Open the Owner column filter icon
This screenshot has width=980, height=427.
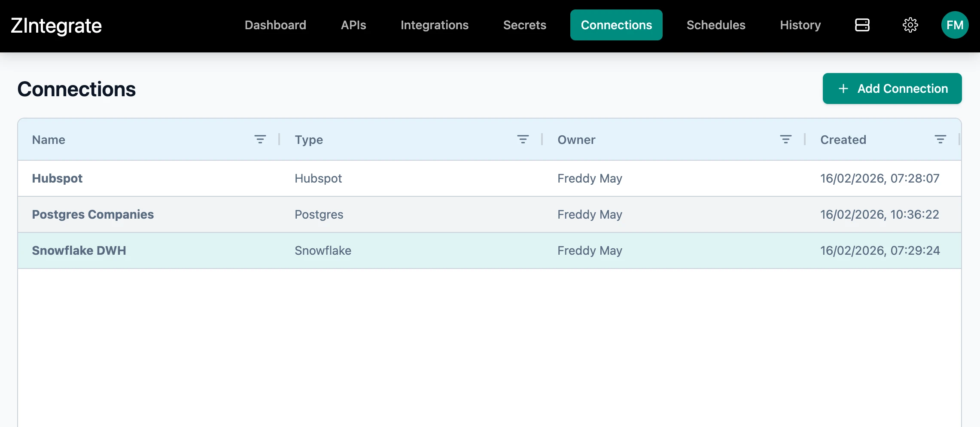[x=785, y=139]
